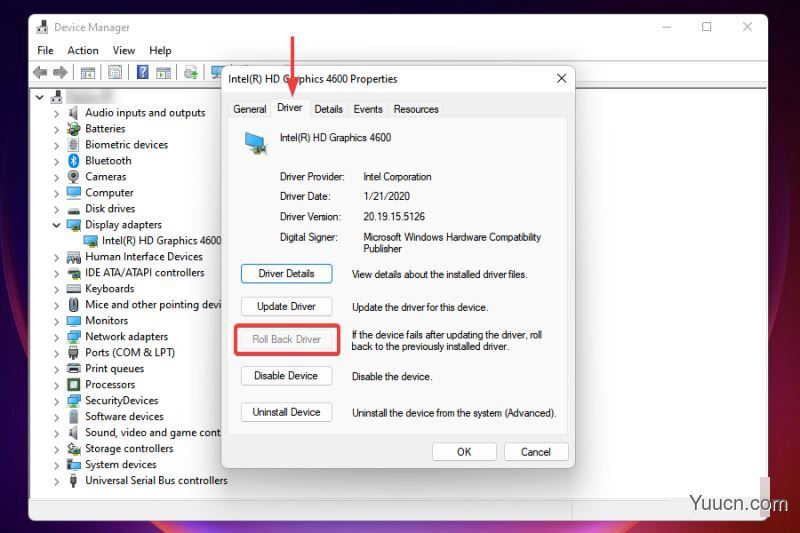Click the computer root node icon in tree
The image size is (800, 533).
57,97
